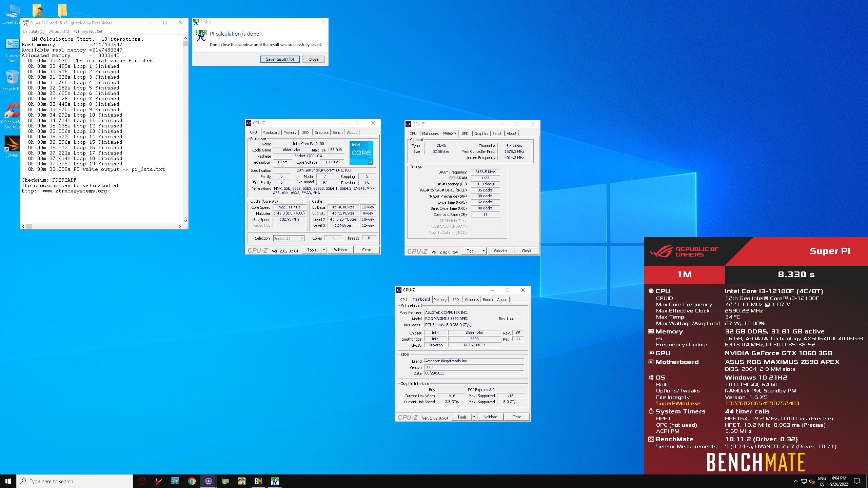Click DRAM Frequency value 3156.5 MHz

click(485, 172)
